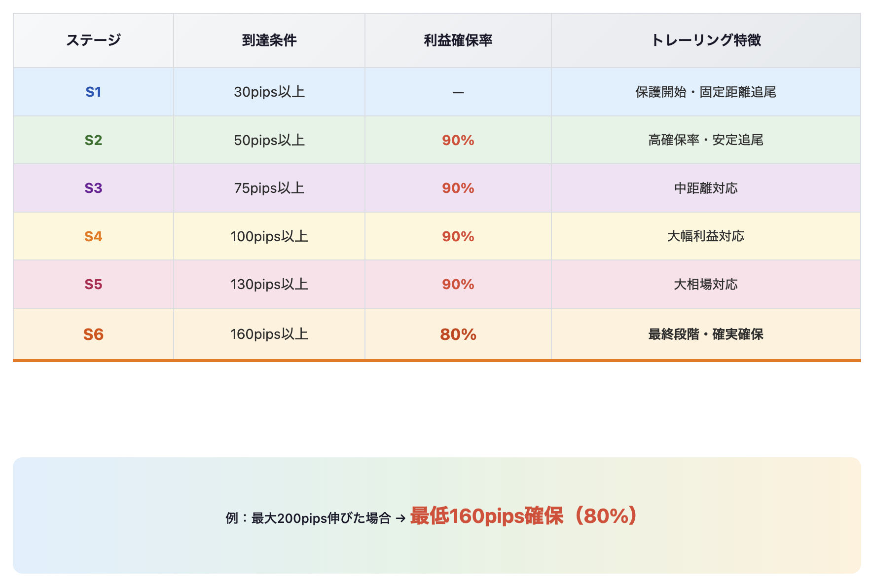
Task: Select the S6 stage label
Action: click(x=93, y=334)
